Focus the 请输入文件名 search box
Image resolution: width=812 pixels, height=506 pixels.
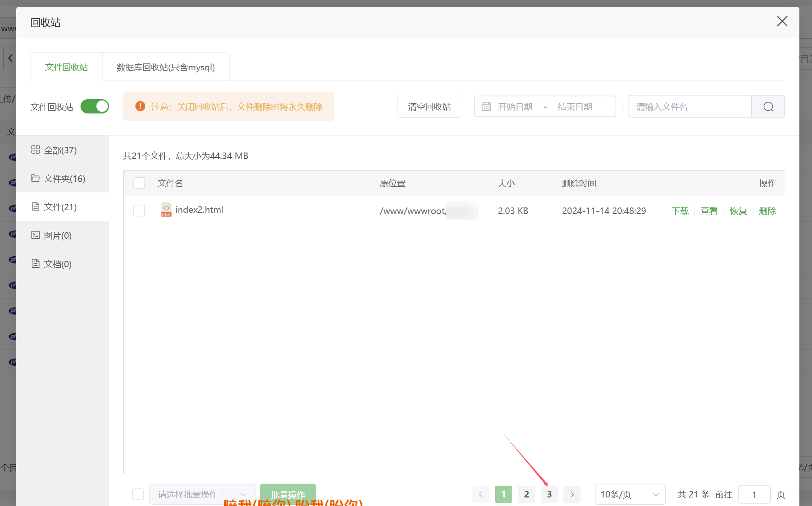(690, 107)
